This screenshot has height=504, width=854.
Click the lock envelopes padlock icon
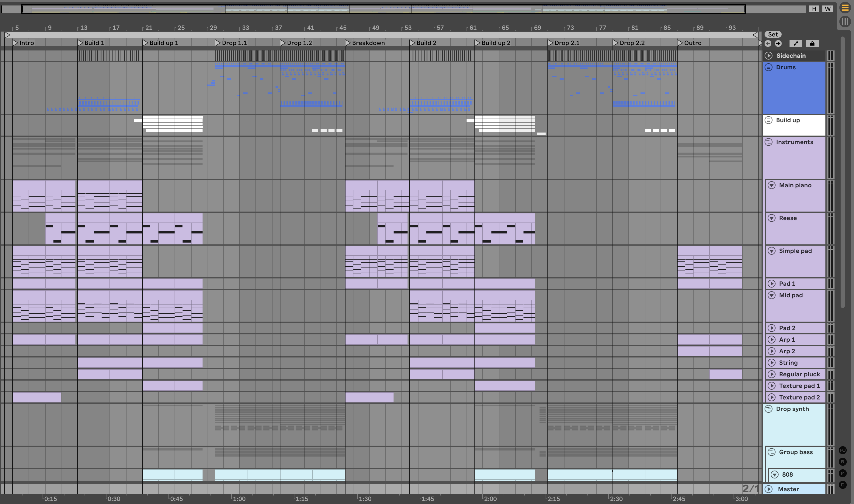812,43
